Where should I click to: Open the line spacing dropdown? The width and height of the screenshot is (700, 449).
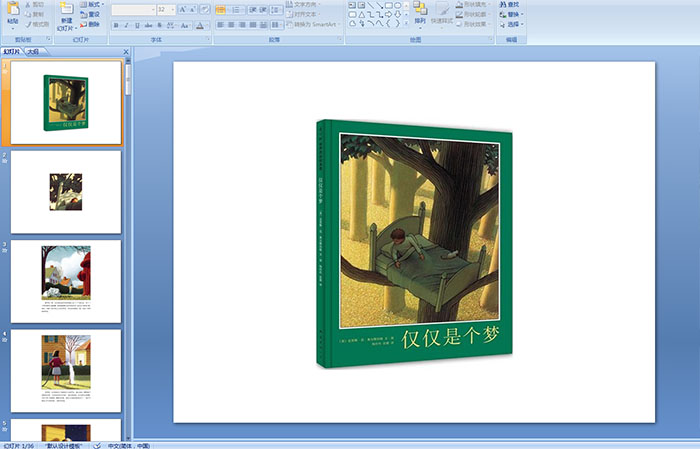[x=277, y=10]
